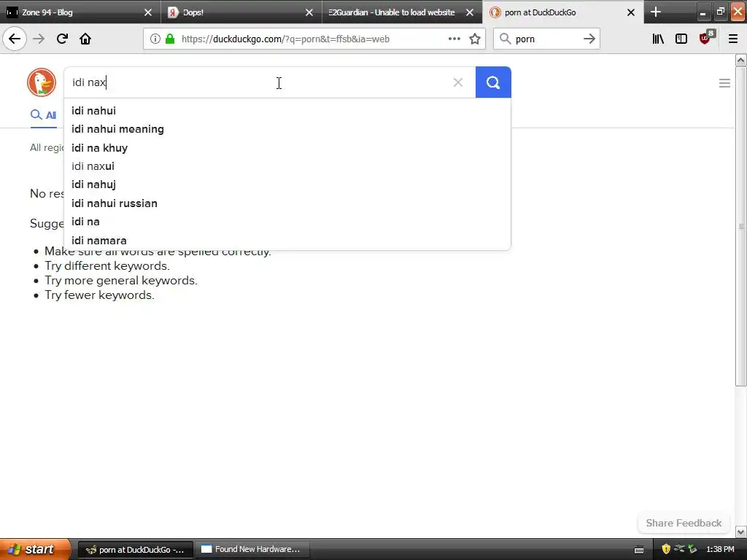Close the E2Guardian tab
The image size is (747, 560).
[x=470, y=12]
